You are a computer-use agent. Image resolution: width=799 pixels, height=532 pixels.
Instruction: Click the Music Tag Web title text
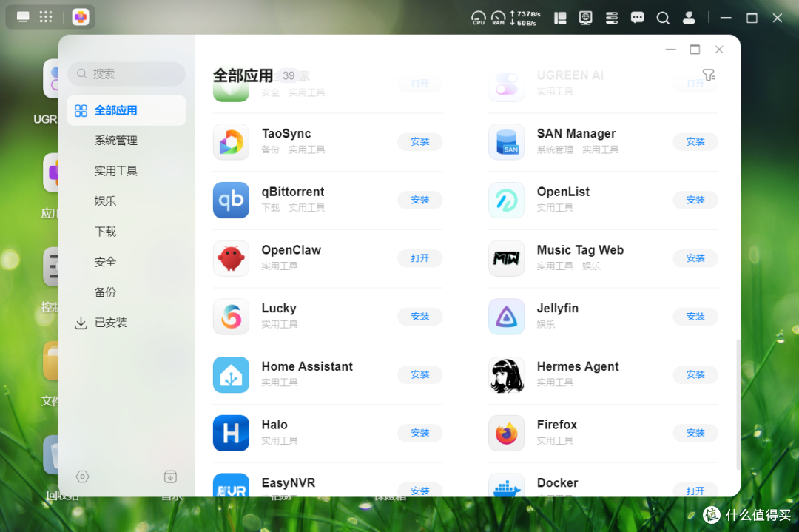click(x=580, y=250)
